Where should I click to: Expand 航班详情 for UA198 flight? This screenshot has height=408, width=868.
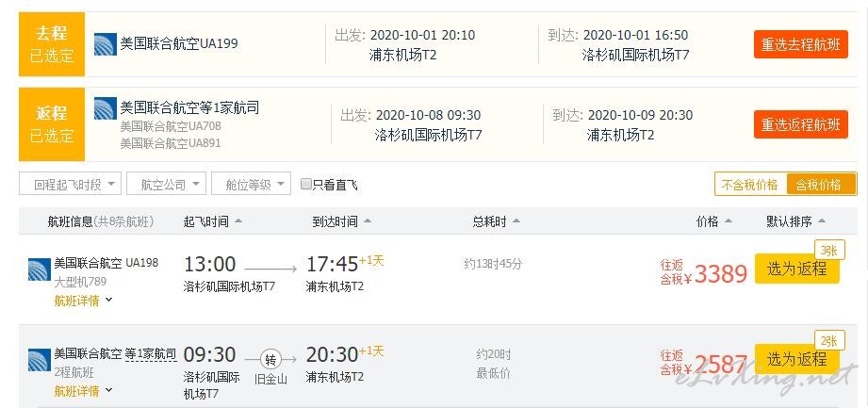(x=83, y=300)
